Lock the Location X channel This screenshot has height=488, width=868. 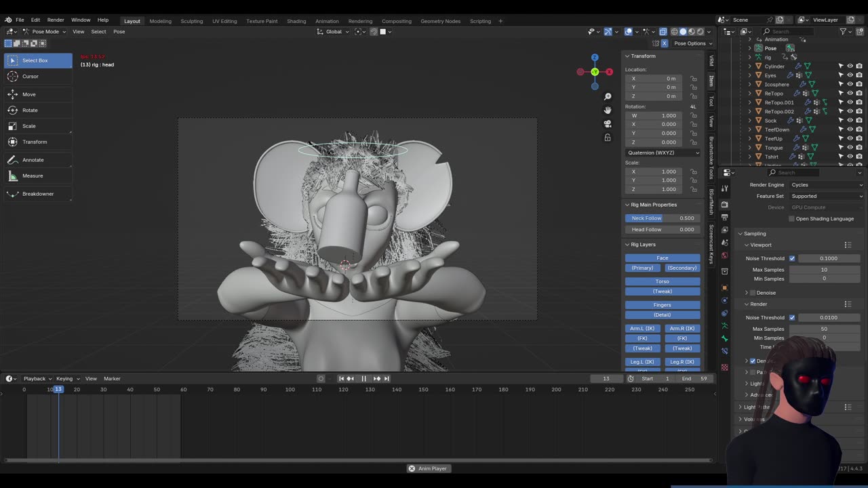[694, 79]
